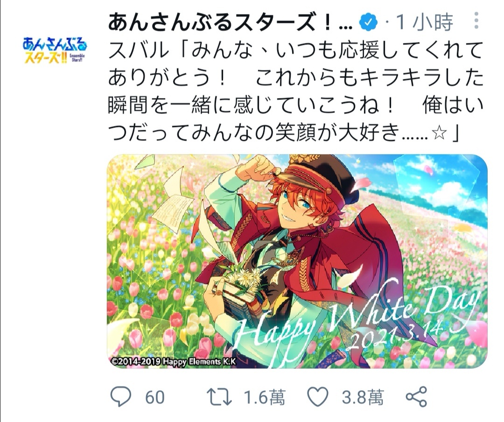The height and width of the screenshot is (422, 504).
Task: Open the tweet's three-dot more menu
Action: (476, 21)
